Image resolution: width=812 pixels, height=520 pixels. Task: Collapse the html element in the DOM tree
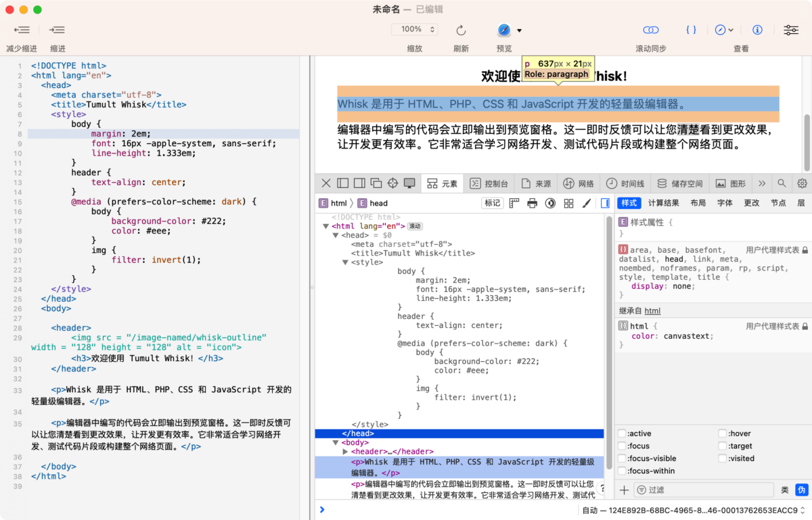(325, 226)
